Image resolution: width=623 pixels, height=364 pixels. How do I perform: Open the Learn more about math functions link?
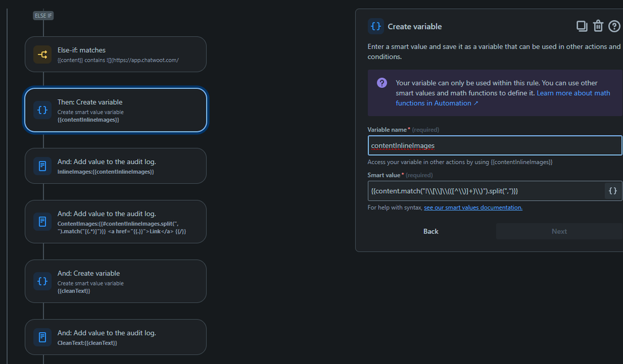(x=573, y=93)
